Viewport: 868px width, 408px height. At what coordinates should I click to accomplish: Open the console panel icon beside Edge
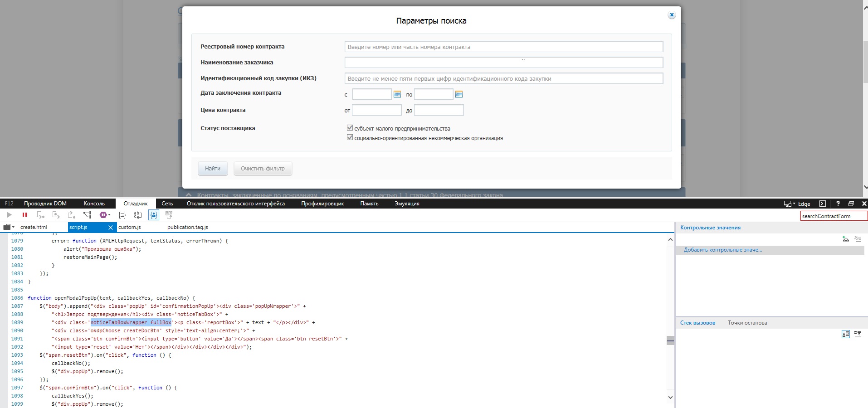(823, 204)
